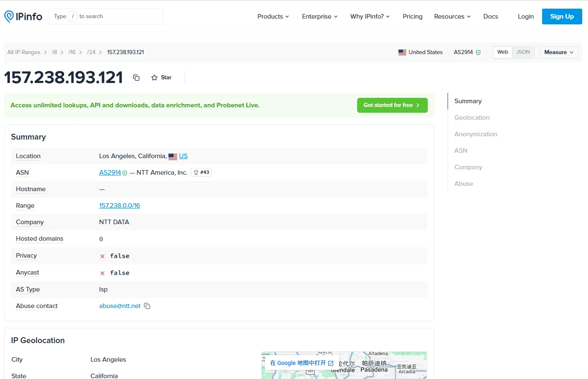Screen dimensions: 588x379
Task: Click the #43 rank badge
Action: tap(202, 173)
